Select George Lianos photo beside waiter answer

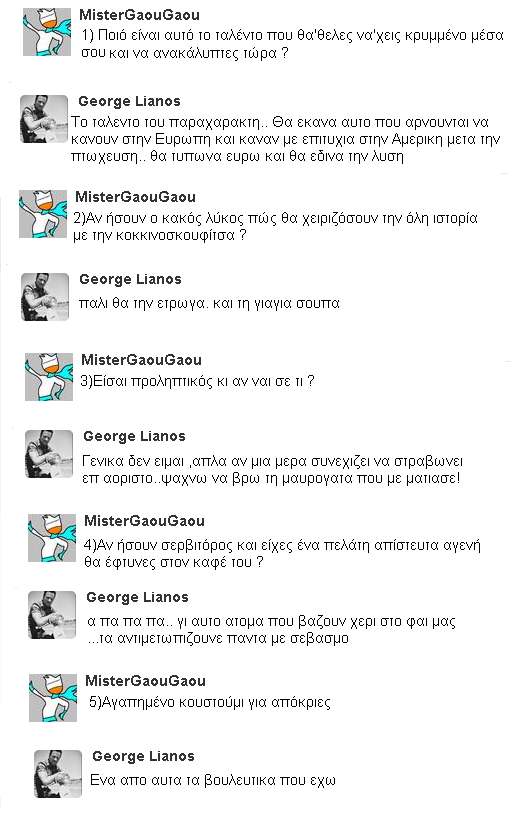click(52, 615)
